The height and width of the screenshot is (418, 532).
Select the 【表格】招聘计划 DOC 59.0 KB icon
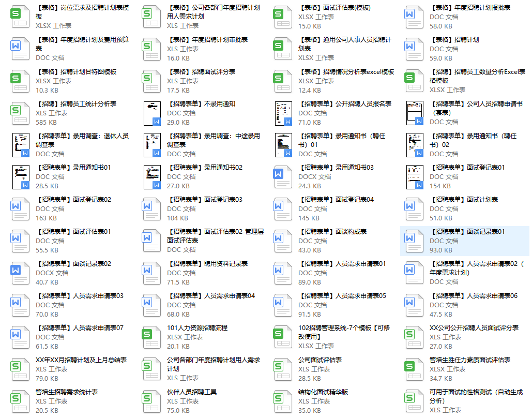pos(414,49)
